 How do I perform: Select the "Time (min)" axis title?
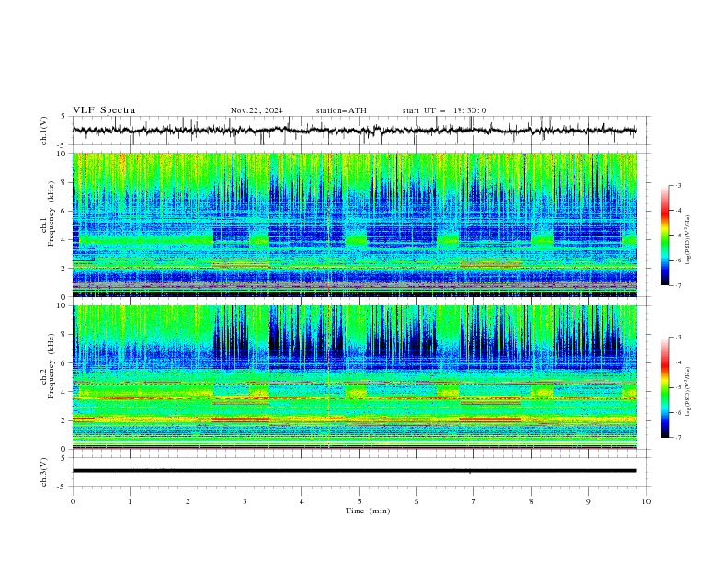click(x=368, y=511)
